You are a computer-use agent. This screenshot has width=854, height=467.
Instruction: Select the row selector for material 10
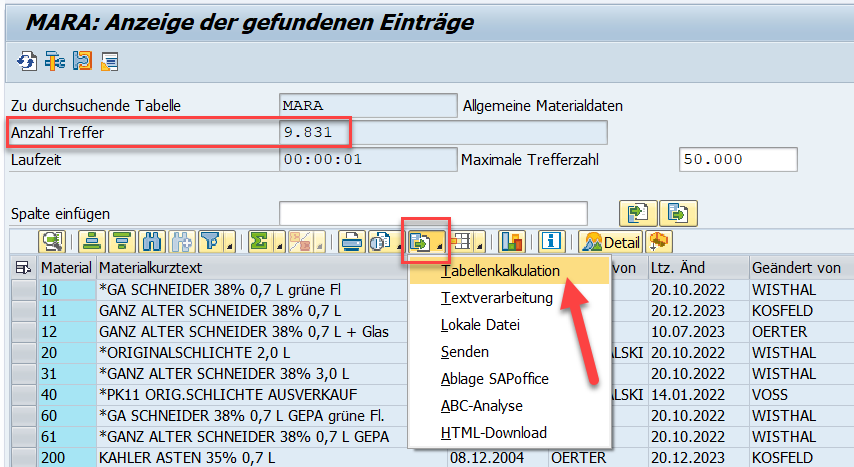pos(23,289)
